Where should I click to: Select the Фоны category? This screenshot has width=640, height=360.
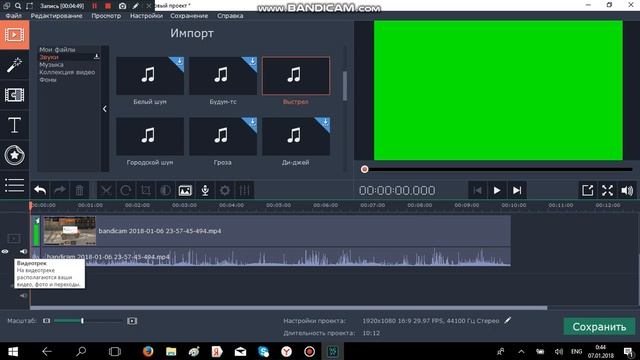48,80
